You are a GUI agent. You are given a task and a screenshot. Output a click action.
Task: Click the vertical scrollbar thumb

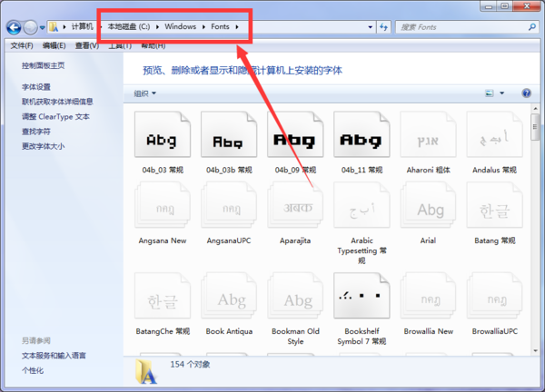(535, 127)
